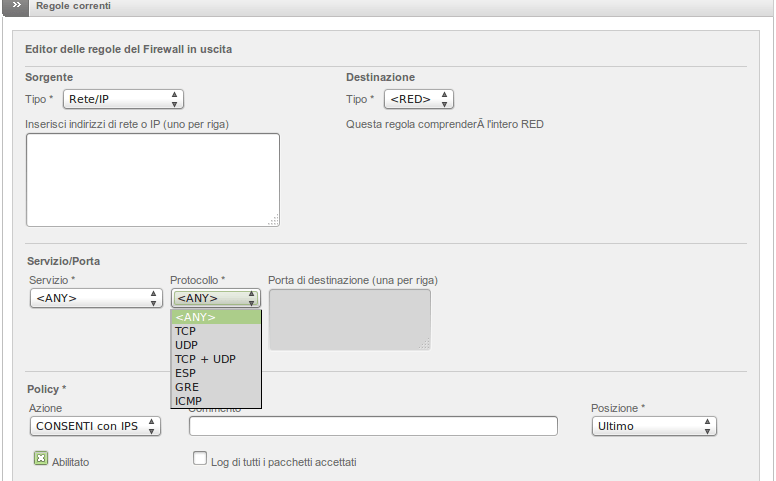
Task: Open the Posizione Ultimo dropdown
Action: (x=654, y=426)
